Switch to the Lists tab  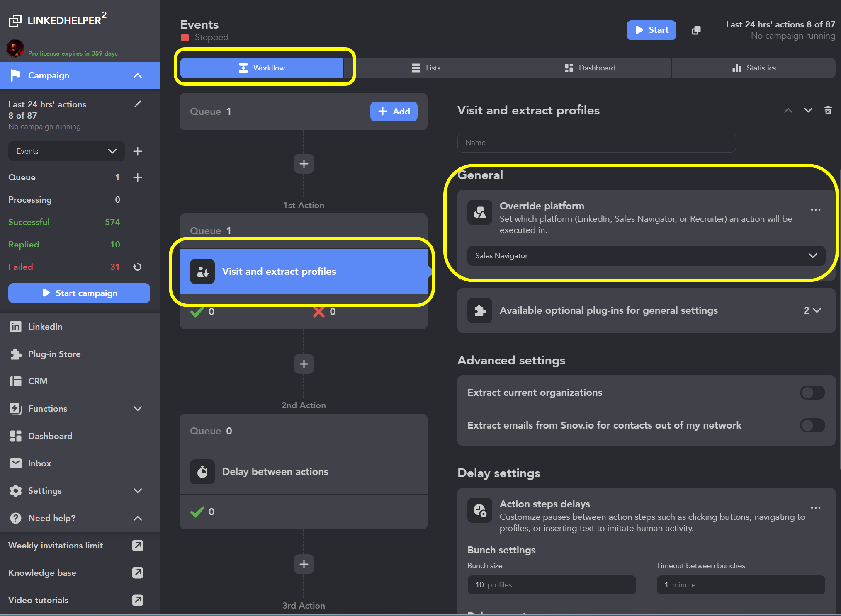(426, 68)
